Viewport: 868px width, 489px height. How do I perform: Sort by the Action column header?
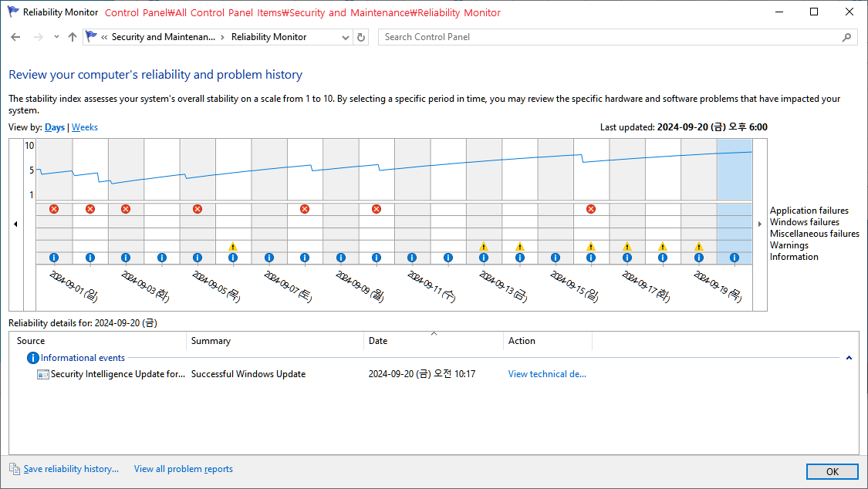tap(548, 341)
